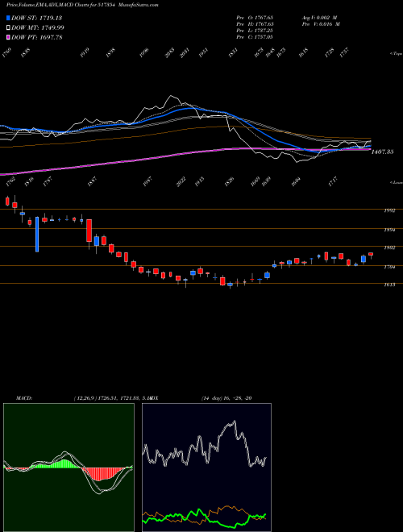Screen dimensions: 403x532
Task: Click the ADX '(14 day) 16, +28, -20' text
Action: tap(226, 397)
